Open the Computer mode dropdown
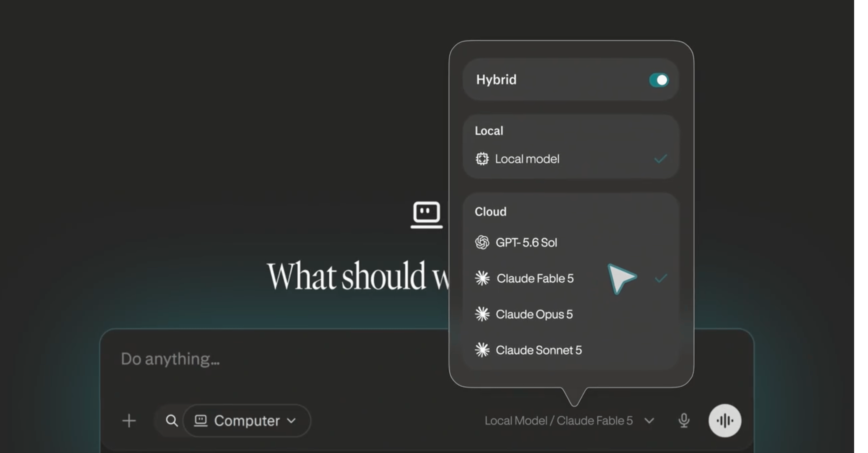 pyautogui.click(x=246, y=421)
